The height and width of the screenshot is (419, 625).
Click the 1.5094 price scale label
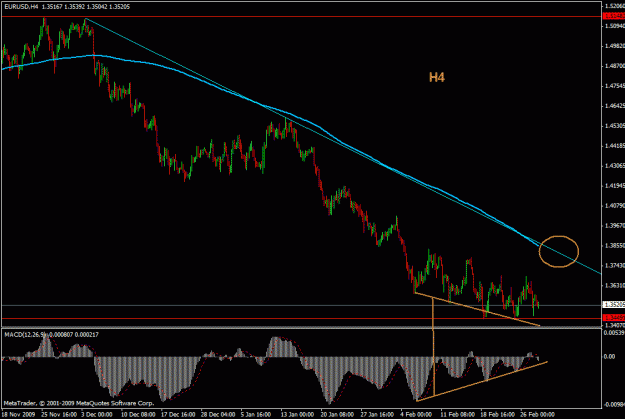(x=614, y=26)
